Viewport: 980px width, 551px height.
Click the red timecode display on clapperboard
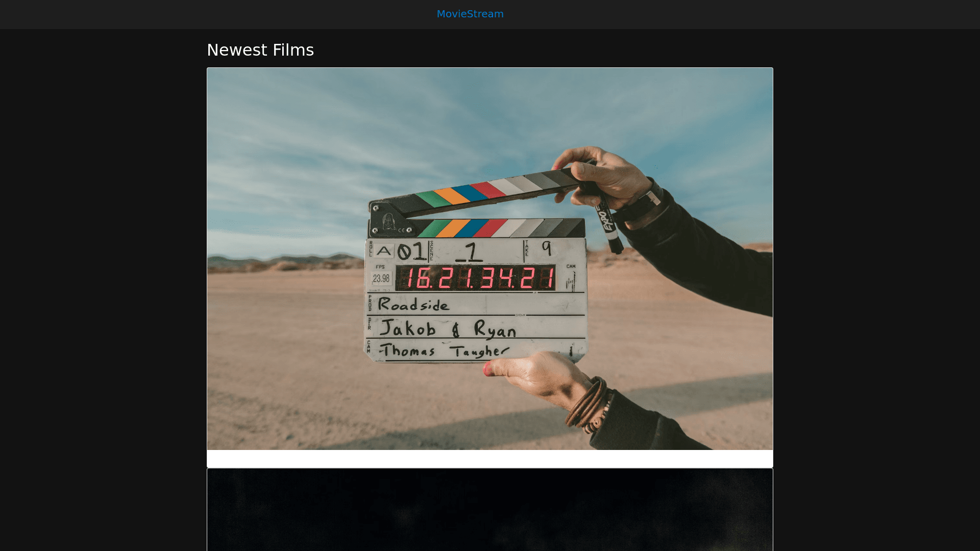pyautogui.click(x=476, y=279)
